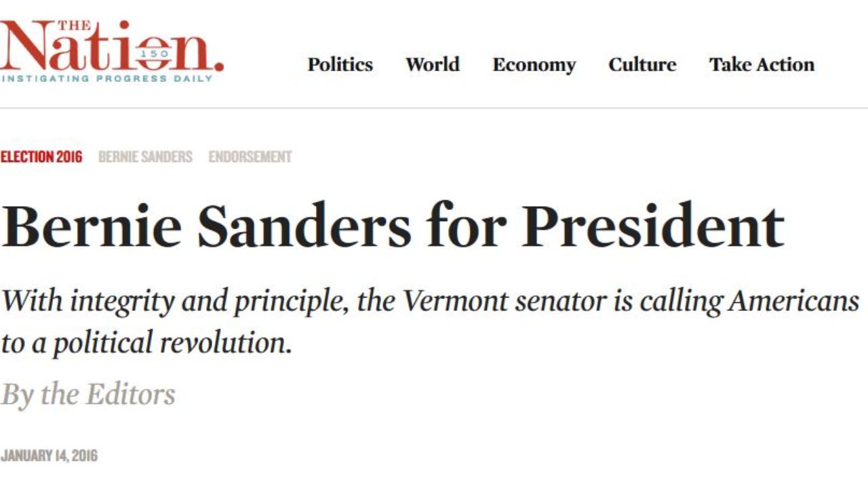Click the 'By the Editors' byline
The image size is (868, 488).
88,394
